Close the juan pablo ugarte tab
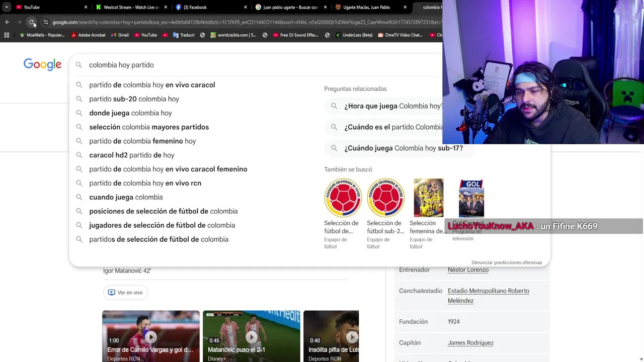 [325, 7]
